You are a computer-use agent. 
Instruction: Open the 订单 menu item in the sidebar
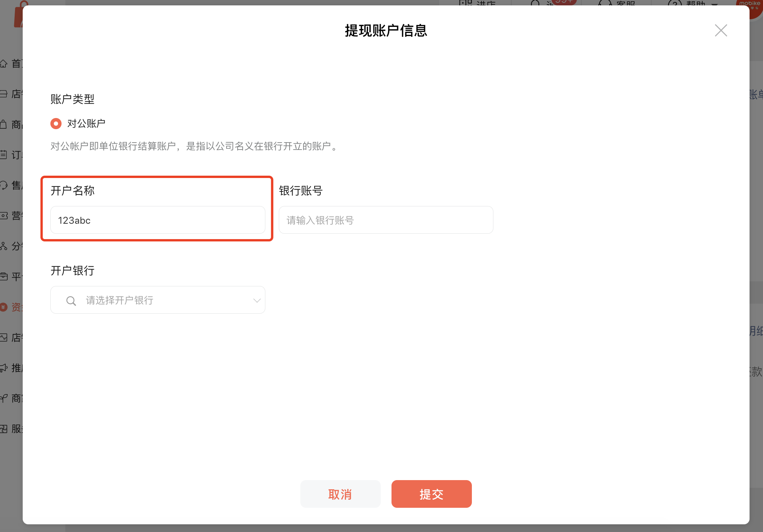[16, 155]
